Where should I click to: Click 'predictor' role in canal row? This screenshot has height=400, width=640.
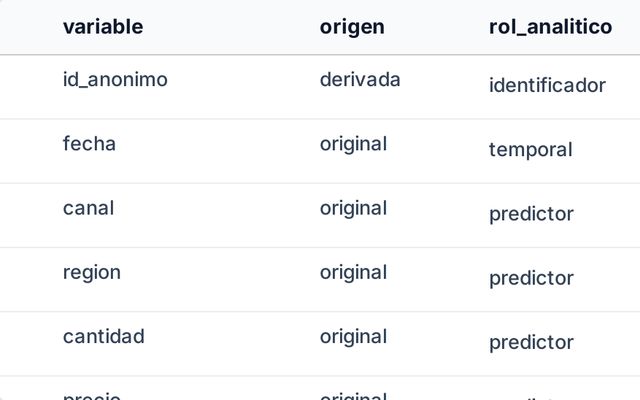pyautogui.click(x=531, y=214)
